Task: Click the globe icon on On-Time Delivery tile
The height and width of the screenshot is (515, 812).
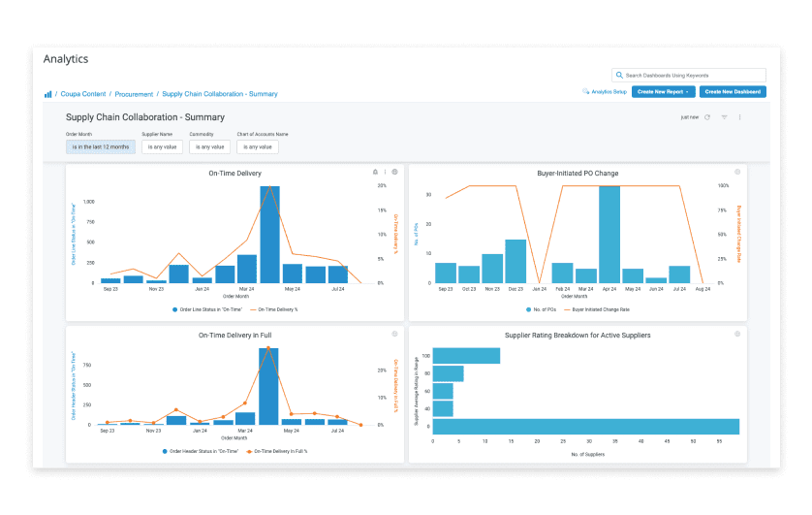Action: pos(394,172)
